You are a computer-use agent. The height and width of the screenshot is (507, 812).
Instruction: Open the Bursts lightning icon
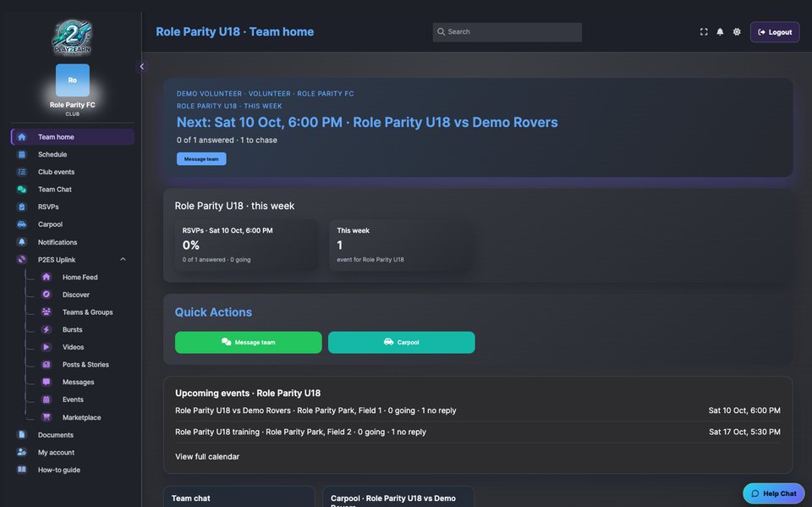click(x=46, y=330)
